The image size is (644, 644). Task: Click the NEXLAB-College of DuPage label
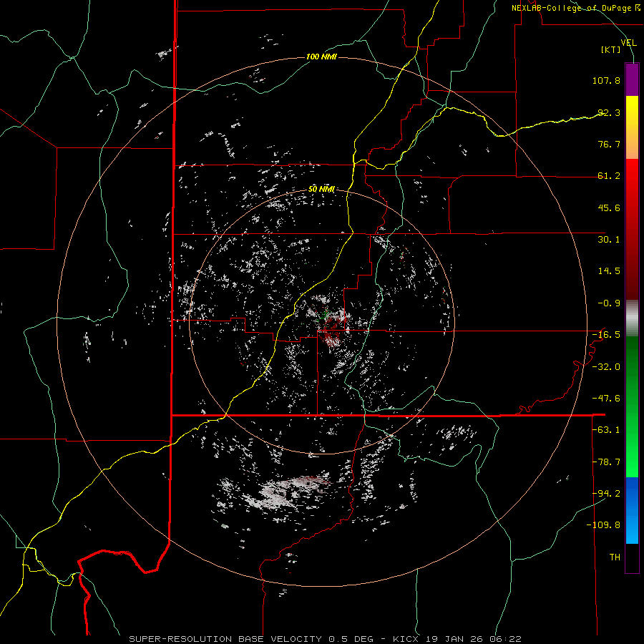575,8
